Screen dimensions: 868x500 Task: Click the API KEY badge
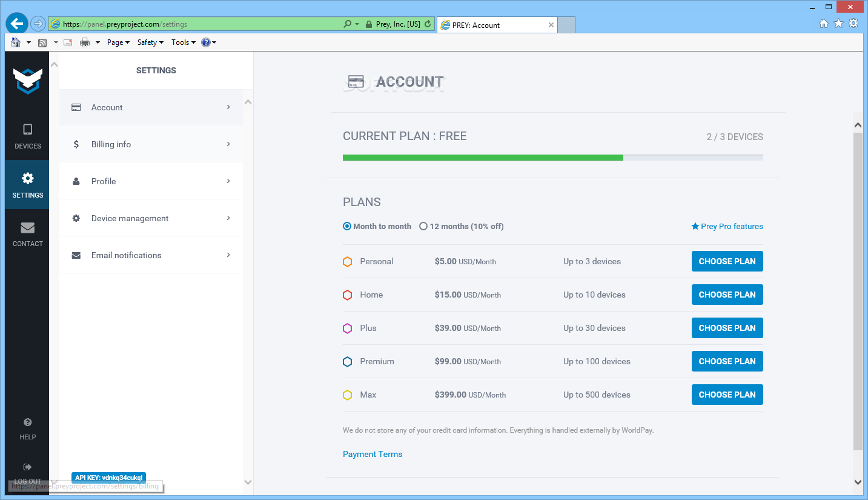(109, 478)
